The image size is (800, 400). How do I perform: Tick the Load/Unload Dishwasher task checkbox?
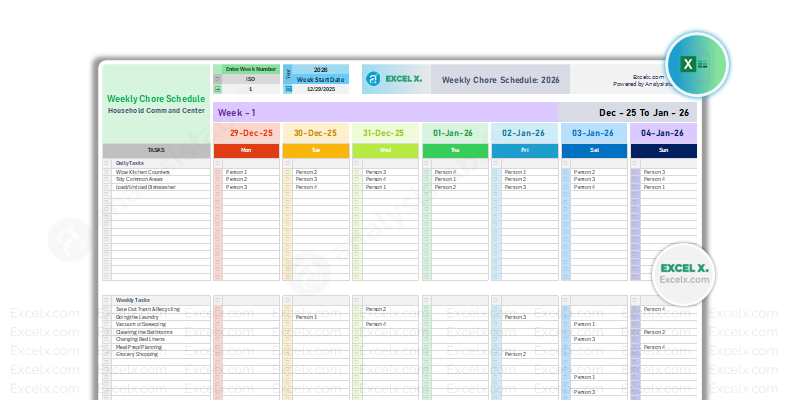pyautogui.click(x=107, y=187)
